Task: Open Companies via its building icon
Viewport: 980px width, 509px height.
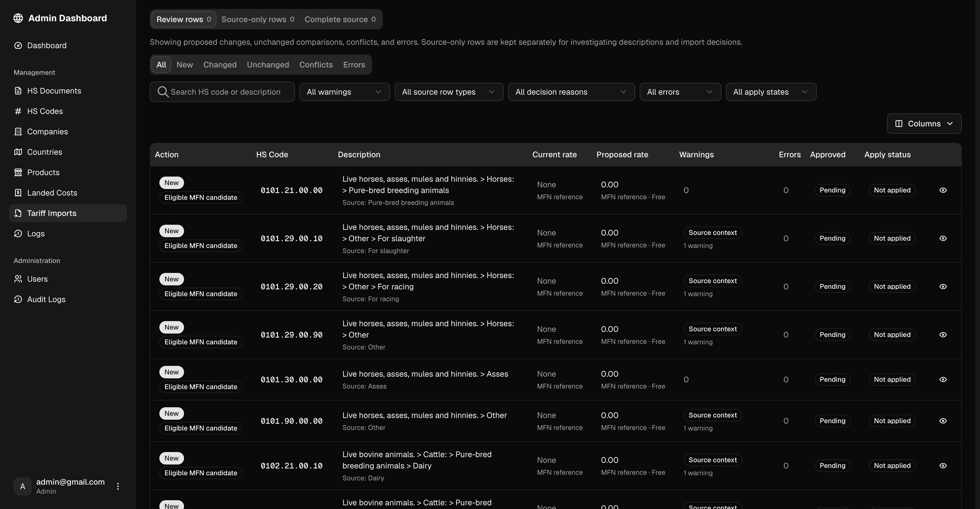Action: [18, 132]
